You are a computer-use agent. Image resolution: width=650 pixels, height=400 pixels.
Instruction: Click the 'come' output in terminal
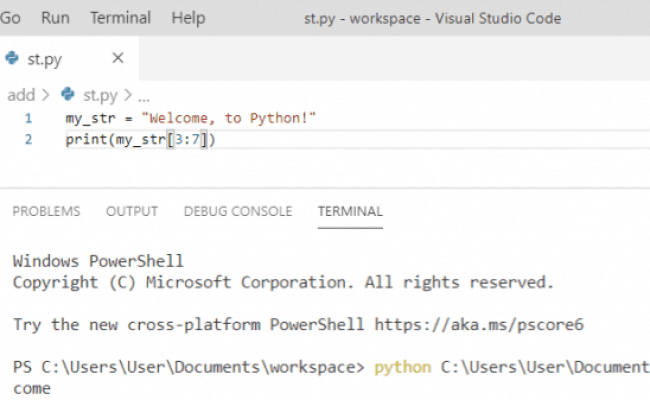click(x=32, y=389)
